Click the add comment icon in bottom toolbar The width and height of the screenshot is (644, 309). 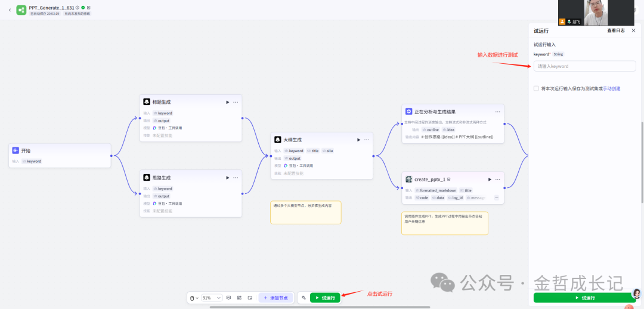[x=229, y=298]
